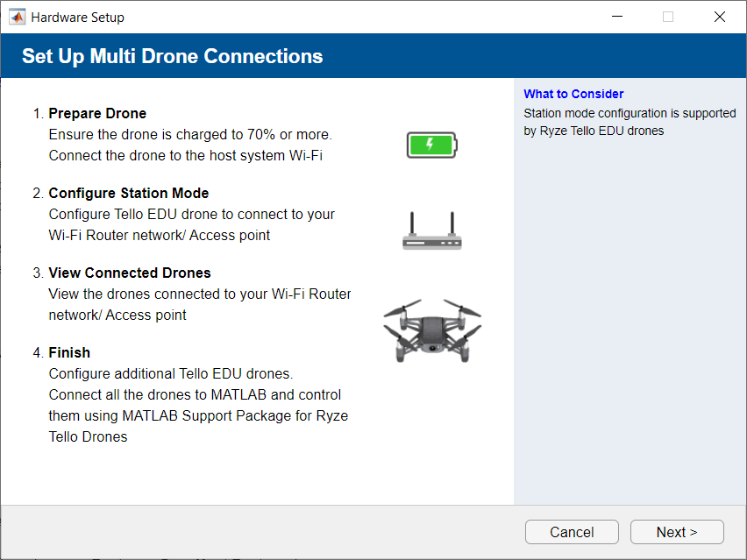Click the MATLAB logo in title bar
Image resolution: width=747 pixels, height=560 pixels.
[x=16, y=16]
